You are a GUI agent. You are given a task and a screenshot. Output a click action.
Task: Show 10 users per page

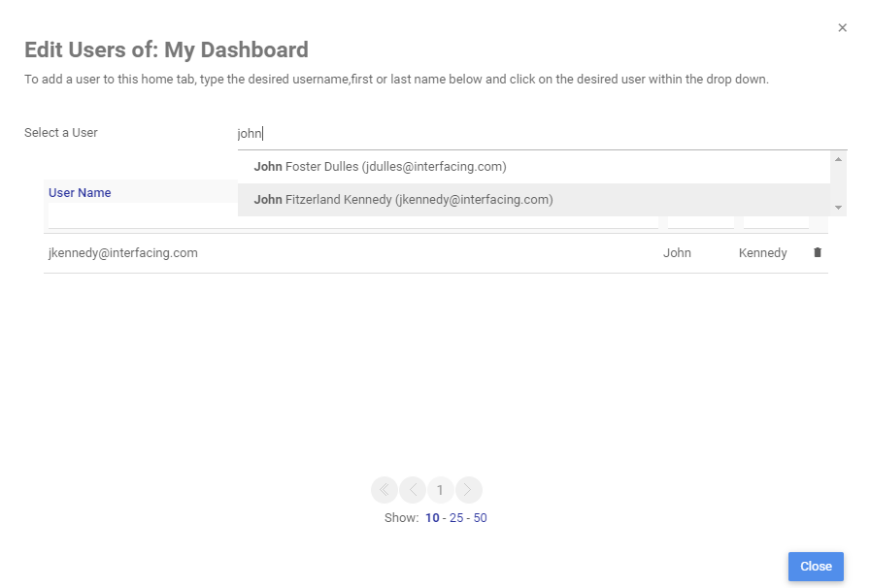(x=432, y=518)
